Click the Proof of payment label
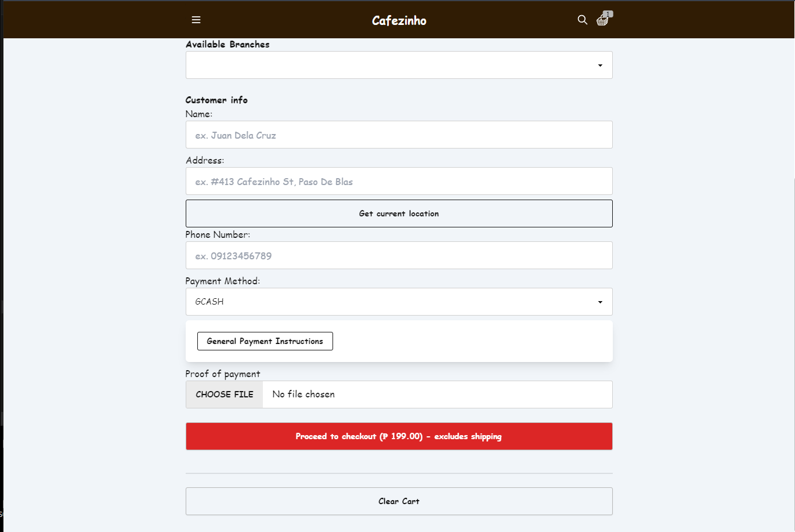Screen dimensions: 795x532 (x=223, y=374)
